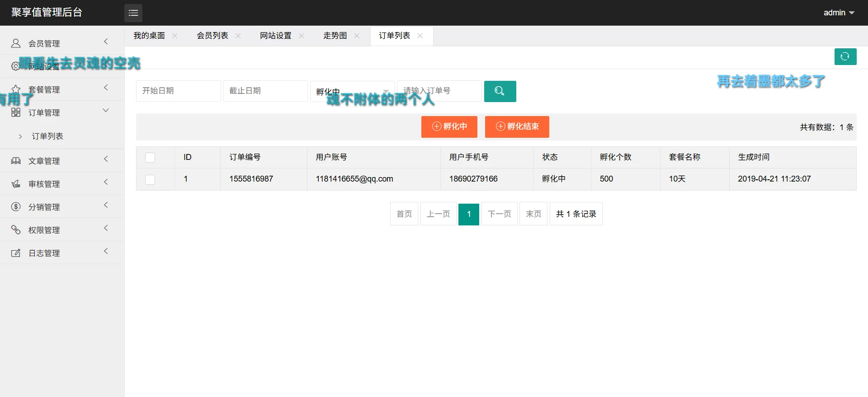Open the 孵化中 status dropdown filter
Viewport: 868px width, 397px height.
coord(352,91)
